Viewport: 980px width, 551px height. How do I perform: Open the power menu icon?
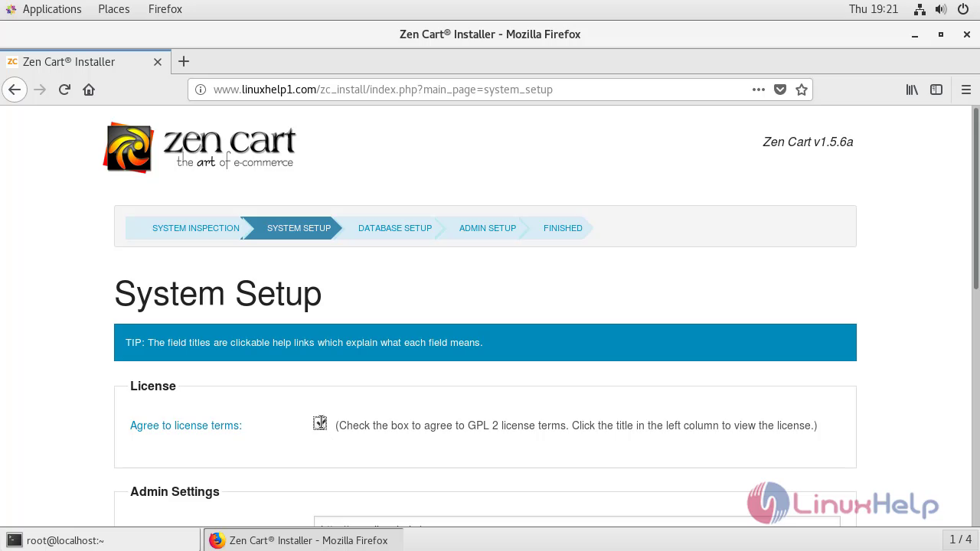coord(963,9)
